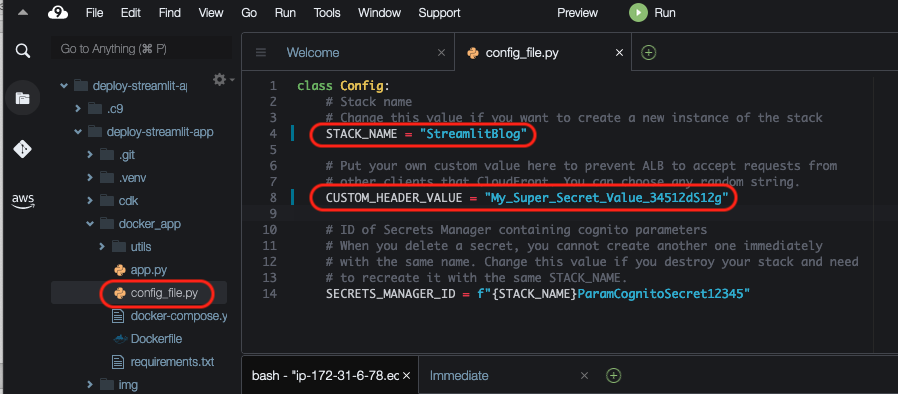Collapse the docker_app folder
The height and width of the screenshot is (394, 898).
[89, 224]
